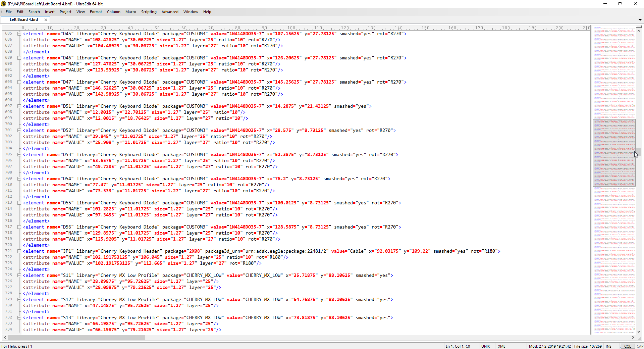The width and height of the screenshot is (644, 349).
Task: Collapse the D55 element fold at line 713
Action: [x=19, y=203]
